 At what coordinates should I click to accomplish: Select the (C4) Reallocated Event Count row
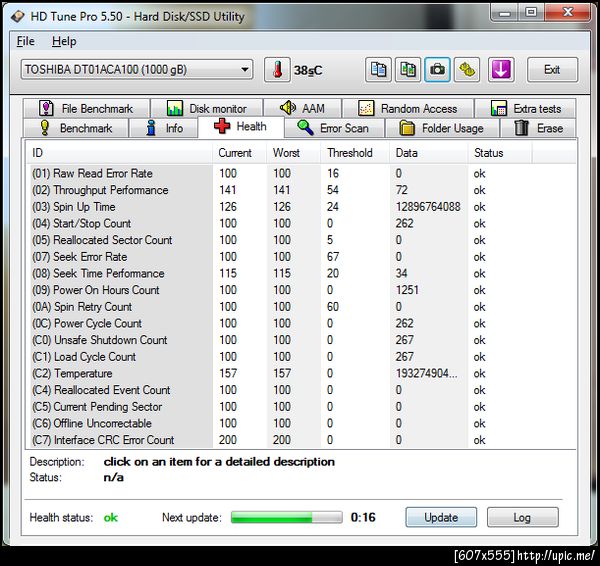300,390
